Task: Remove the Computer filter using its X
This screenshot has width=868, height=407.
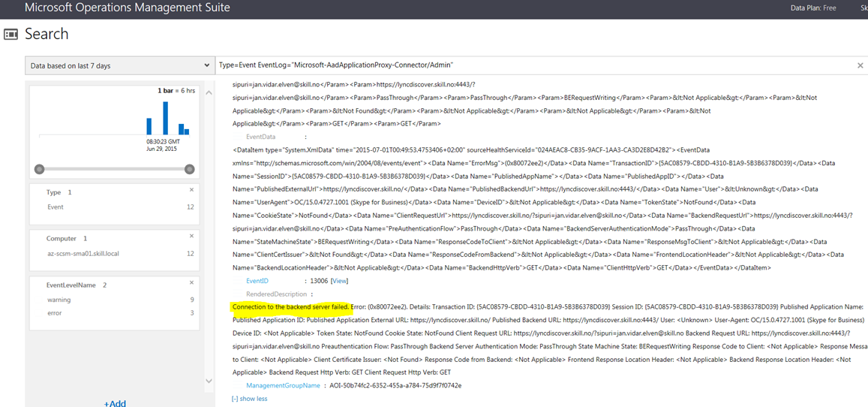Action: coord(191,236)
